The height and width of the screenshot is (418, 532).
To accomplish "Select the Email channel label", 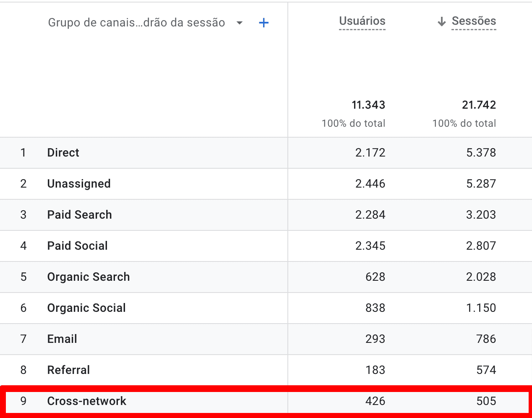I will pos(62,339).
